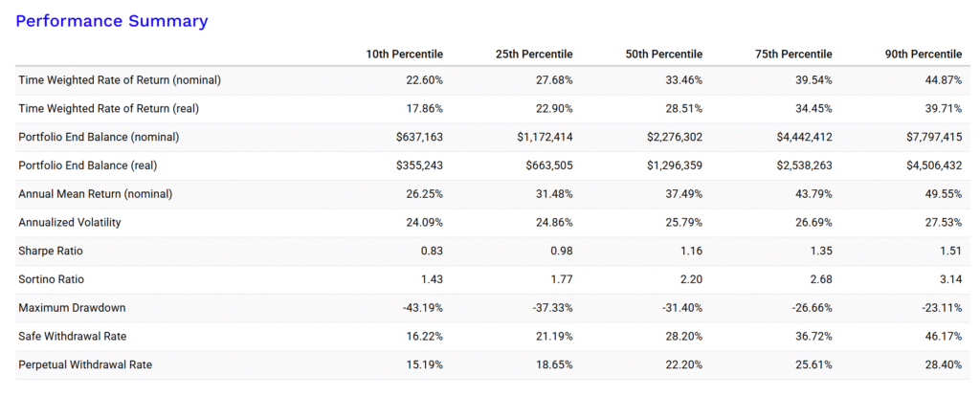Click the 75th Percentile column header

pos(793,54)
